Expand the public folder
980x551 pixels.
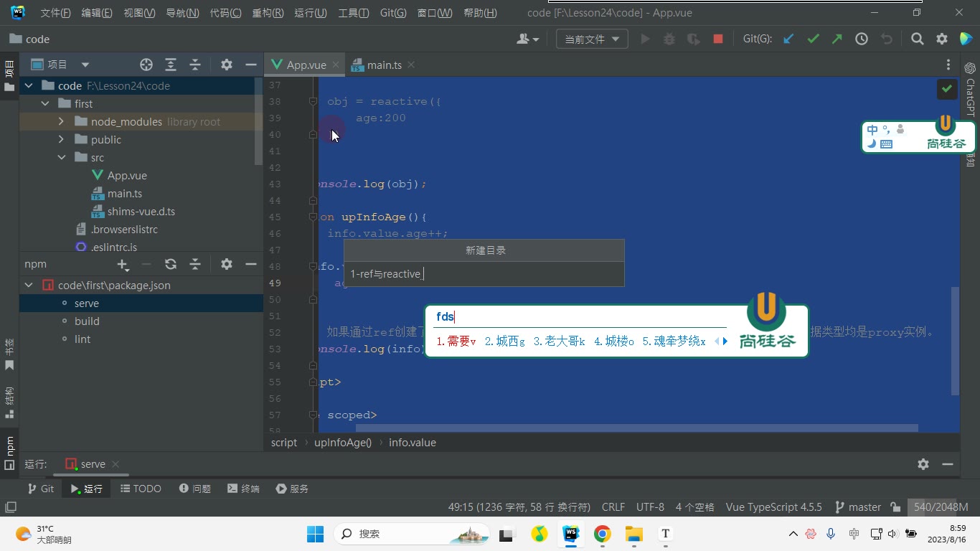click(61, 139)
